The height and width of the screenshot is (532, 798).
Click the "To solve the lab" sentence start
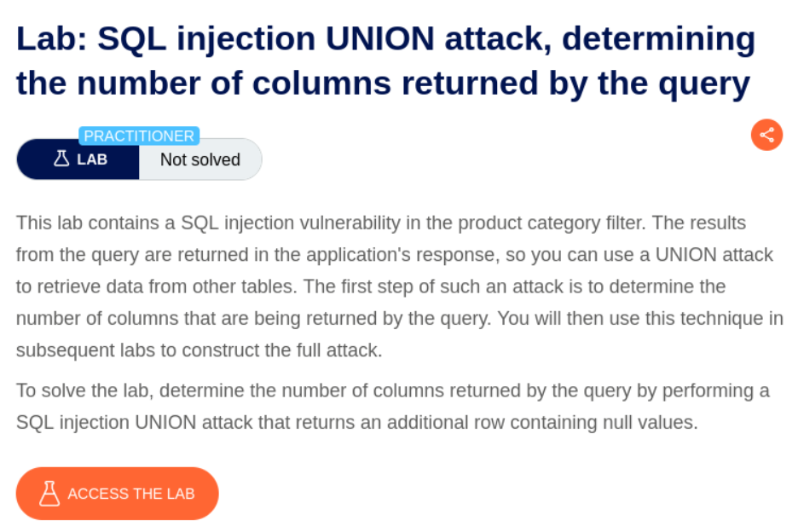coord(83,390)
